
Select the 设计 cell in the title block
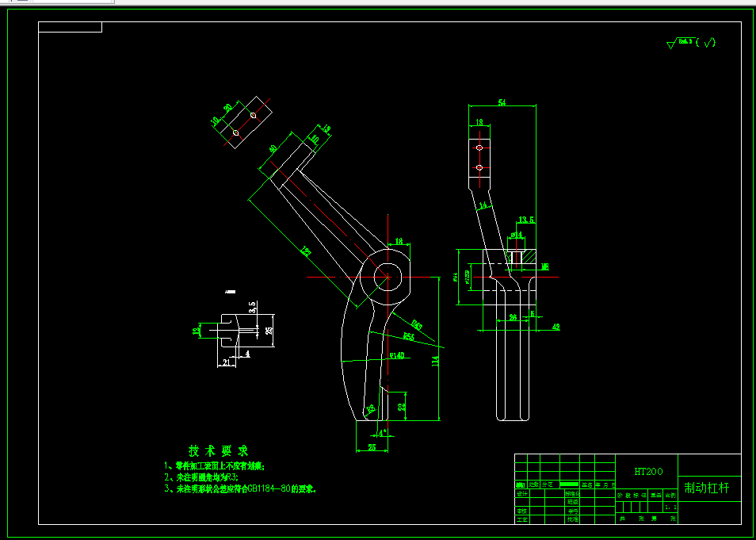click(522, 494)
